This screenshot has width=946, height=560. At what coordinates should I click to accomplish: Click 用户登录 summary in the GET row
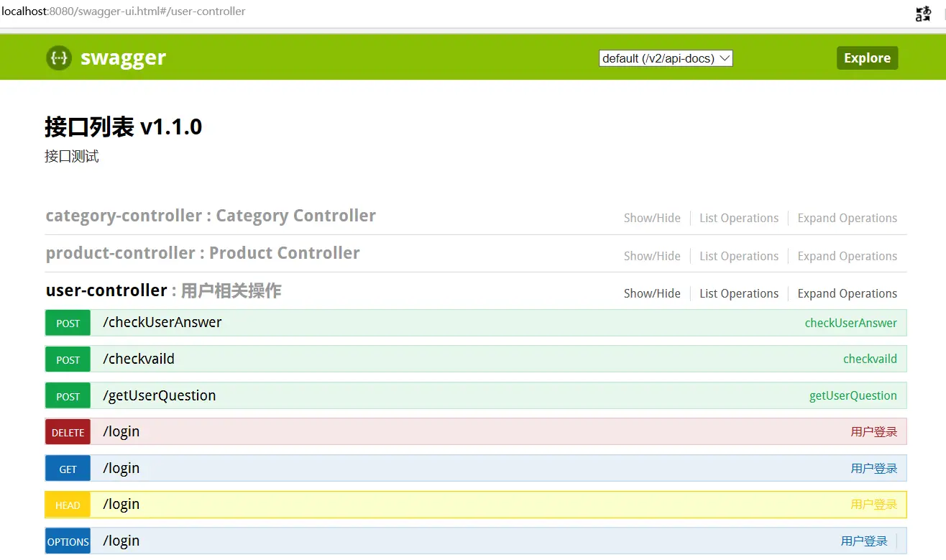(874, 469)
